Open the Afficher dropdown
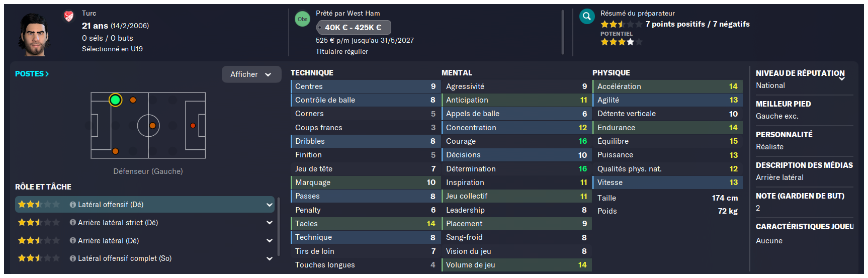The image size is (868, 278). [x=251, y=74]
